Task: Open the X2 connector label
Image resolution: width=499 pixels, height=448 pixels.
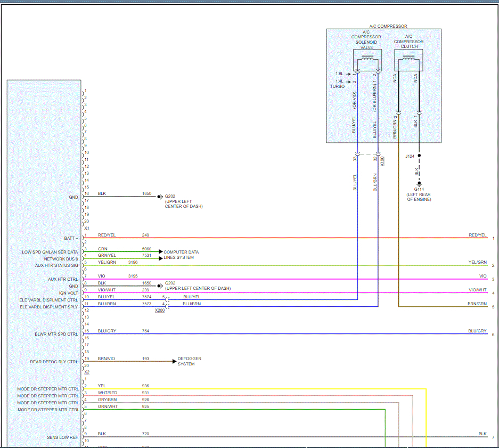Action: [86, 372]
